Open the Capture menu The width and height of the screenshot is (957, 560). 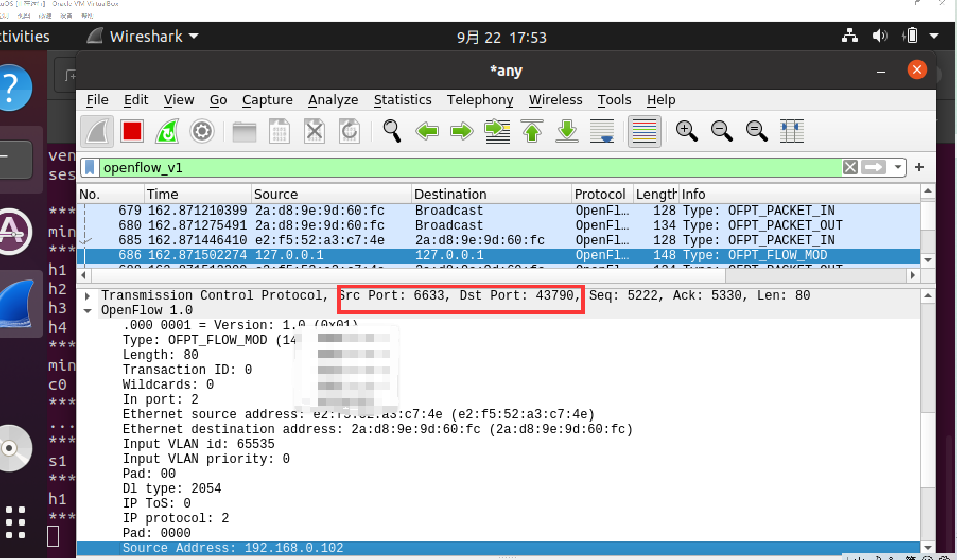click(267, 100)
